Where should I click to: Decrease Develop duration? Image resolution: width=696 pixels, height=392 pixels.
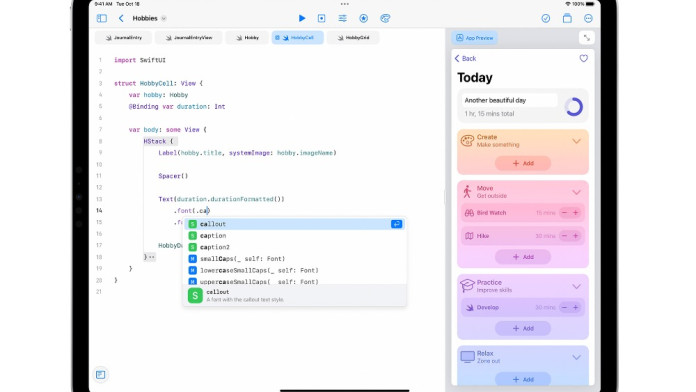point(564,307)
